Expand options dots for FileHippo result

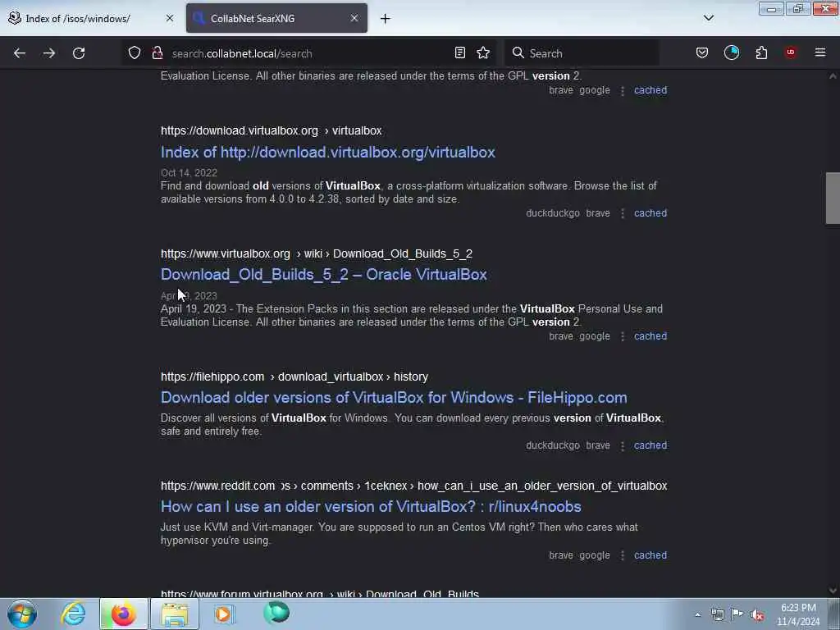(x=622, y=446)
